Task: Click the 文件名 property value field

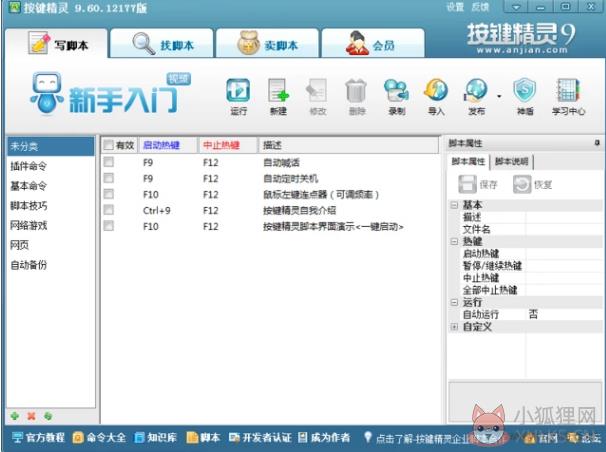Action: point(564,229)
